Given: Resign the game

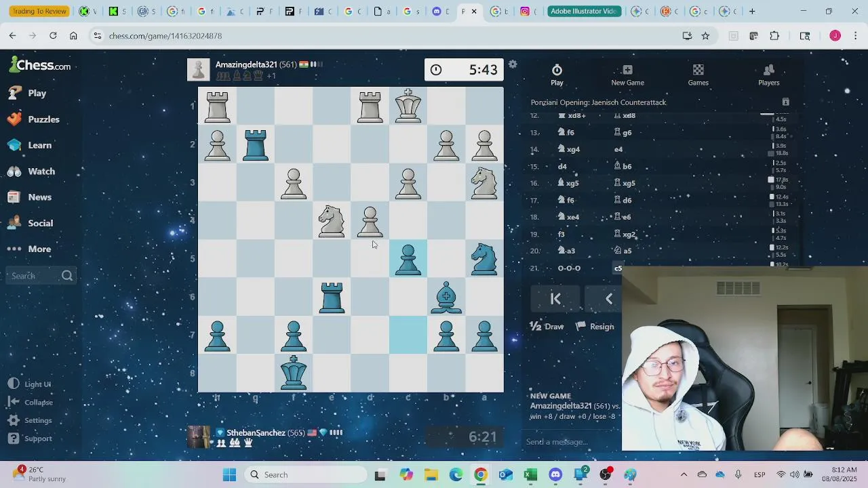Looking at the screenshot, I should (x=595, y=327).
